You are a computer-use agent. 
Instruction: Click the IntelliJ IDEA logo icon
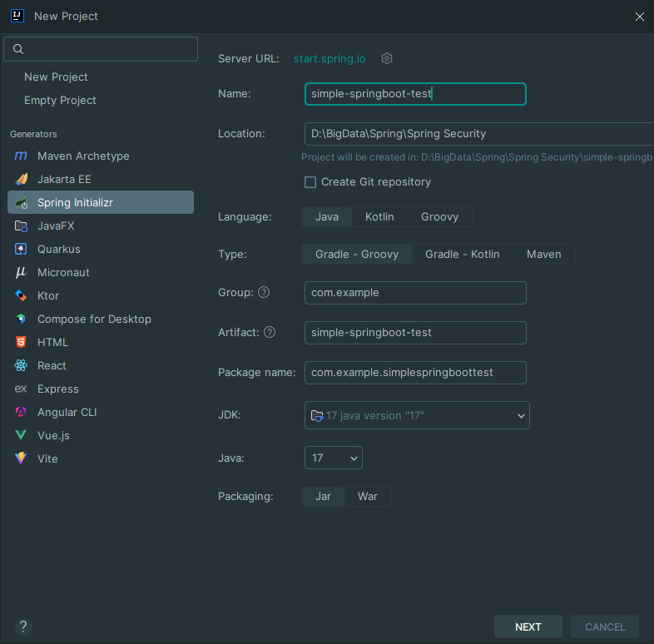click(17, 16)
